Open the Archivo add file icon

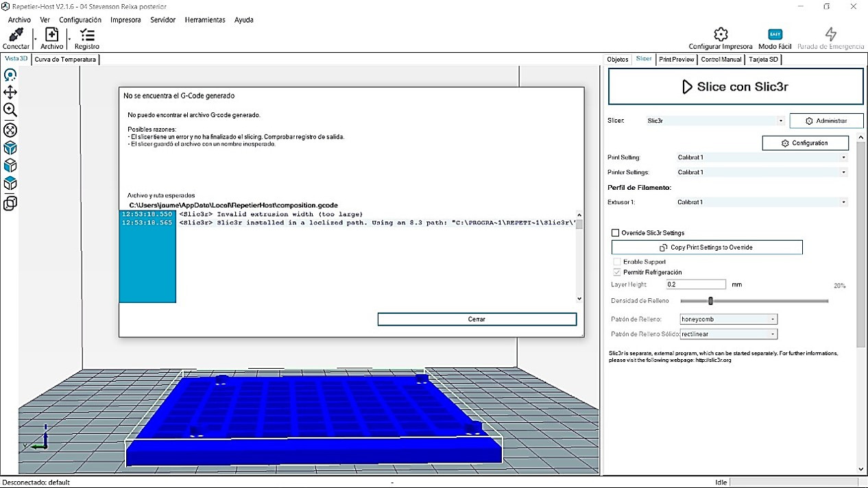tap(51, 35)
